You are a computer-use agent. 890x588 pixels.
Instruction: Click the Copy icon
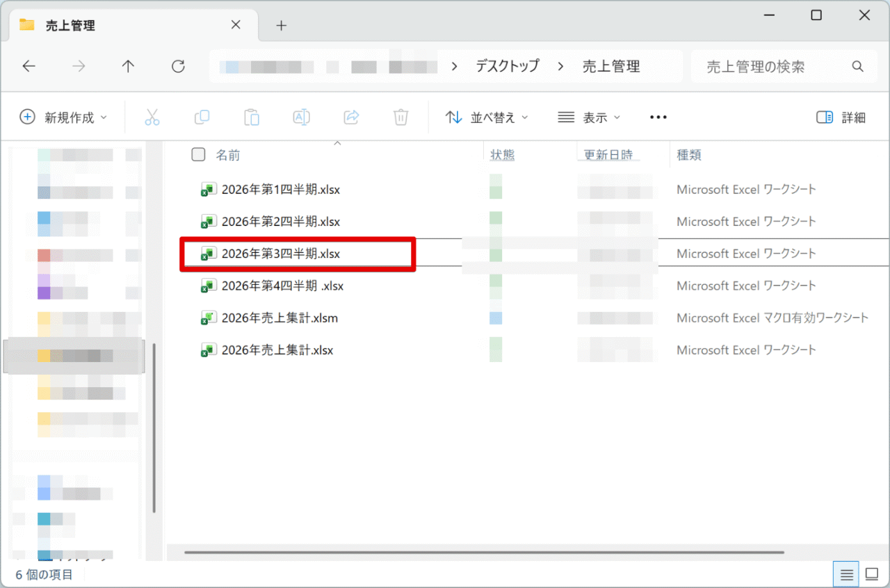202,117
